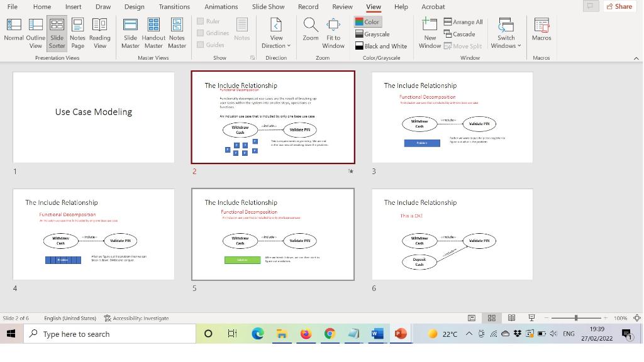Select slide 1 Use Case Modeling thumbnail
The image size is (644, 362).
tap(94, 118)
